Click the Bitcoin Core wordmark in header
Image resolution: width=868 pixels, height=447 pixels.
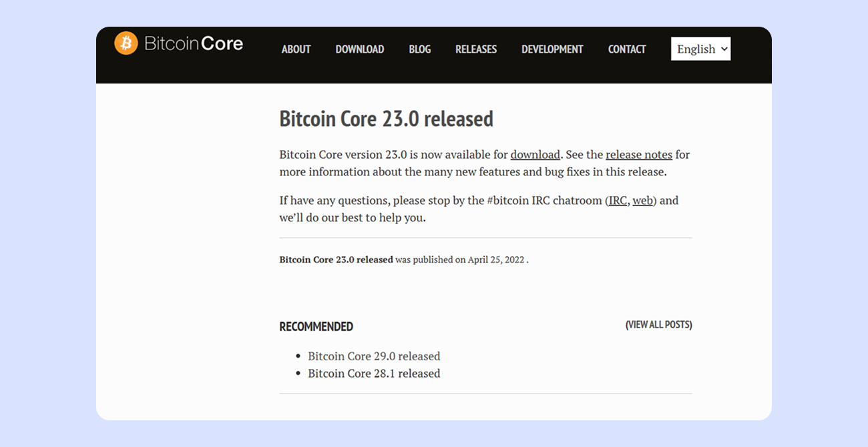pyautogui.click(x=194, y=44)
